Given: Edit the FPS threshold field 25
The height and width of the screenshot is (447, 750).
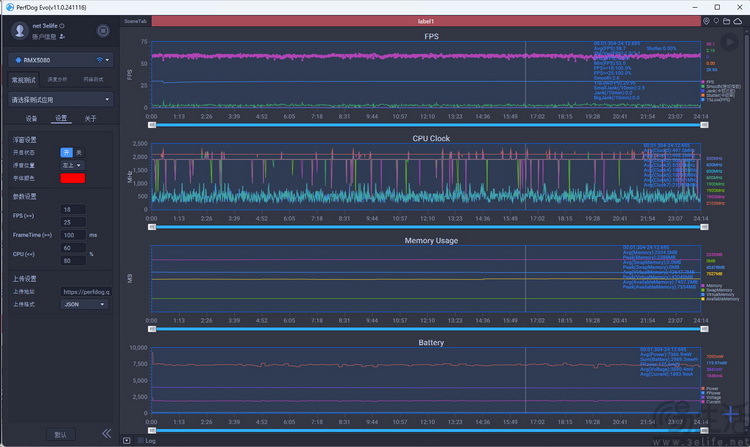Looking at the screenshot, I should click(73, 222).
